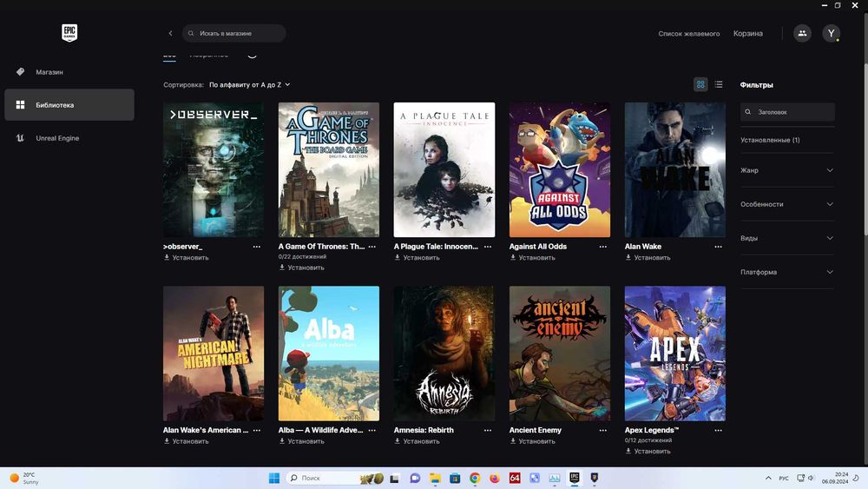Open File Explorer from taskbar

pos(435,478)
